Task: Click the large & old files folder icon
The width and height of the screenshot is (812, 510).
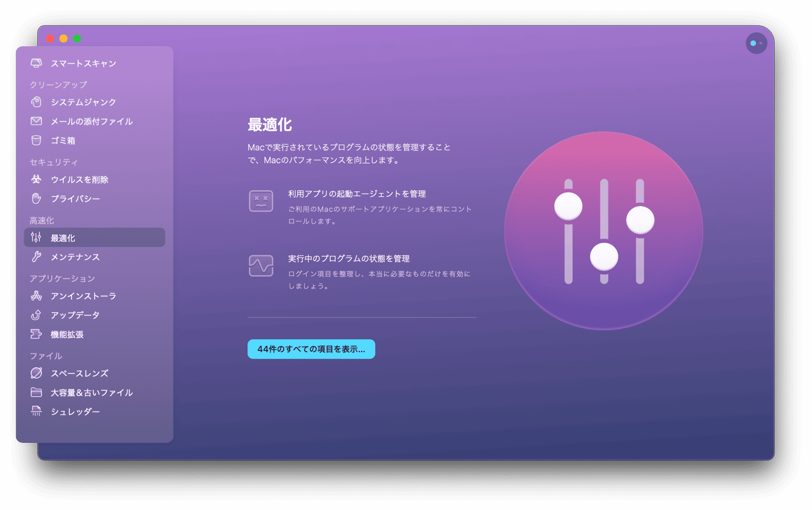Action: (36, 392)
